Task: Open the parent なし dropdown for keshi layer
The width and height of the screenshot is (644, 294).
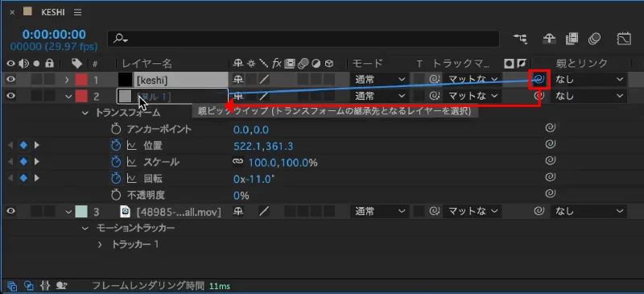Action: coord(589,79)
